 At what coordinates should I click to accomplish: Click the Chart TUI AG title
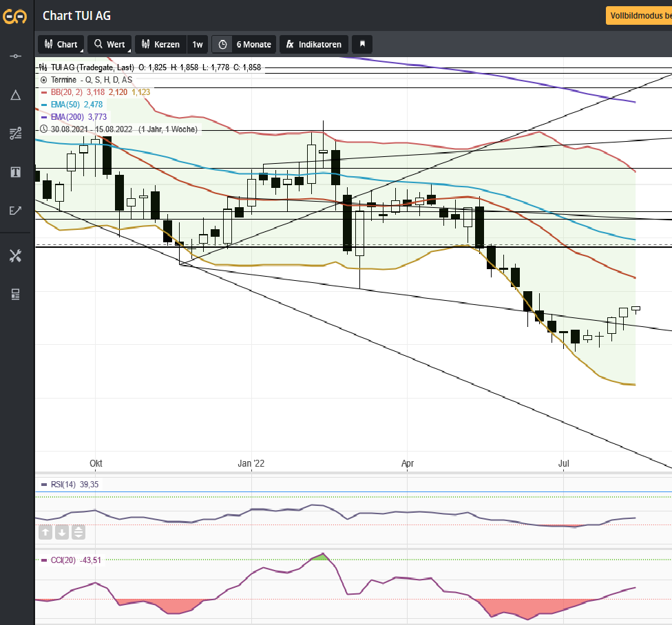click(x=76, y=16)
